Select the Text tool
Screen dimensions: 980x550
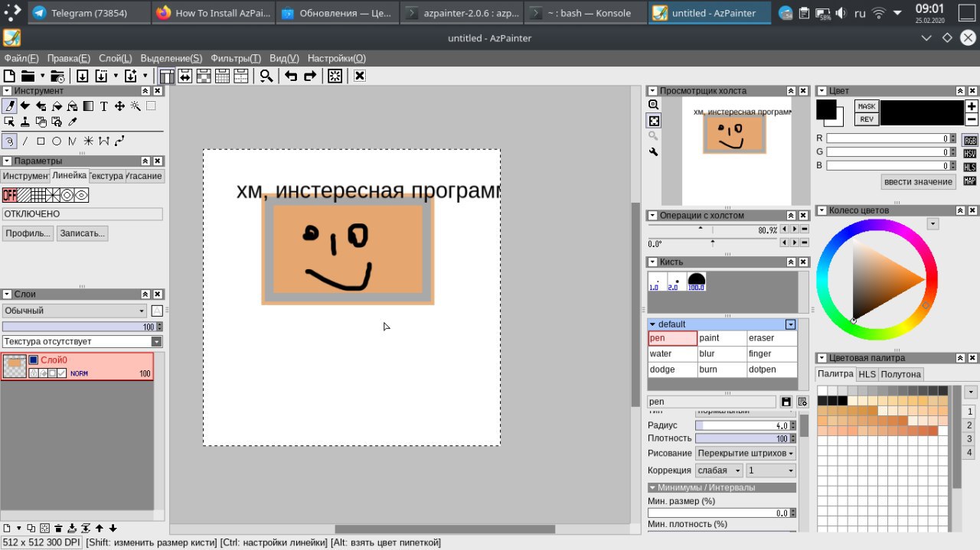click(104, 106)
